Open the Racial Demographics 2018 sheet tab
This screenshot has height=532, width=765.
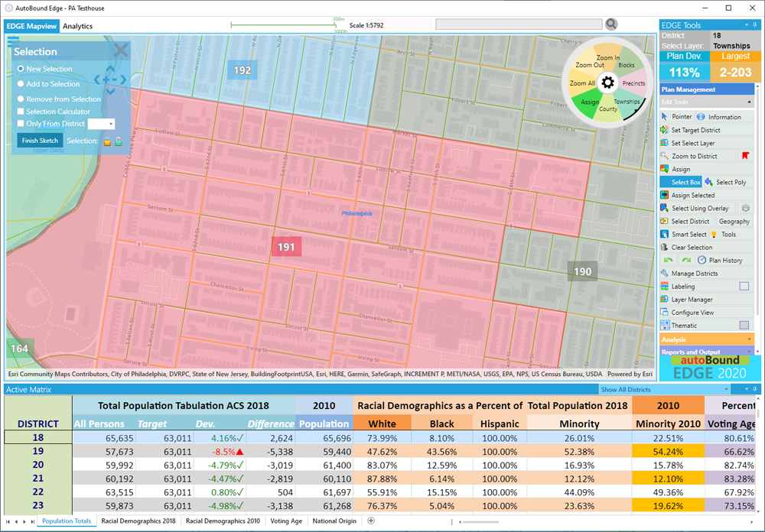point(138,521)
